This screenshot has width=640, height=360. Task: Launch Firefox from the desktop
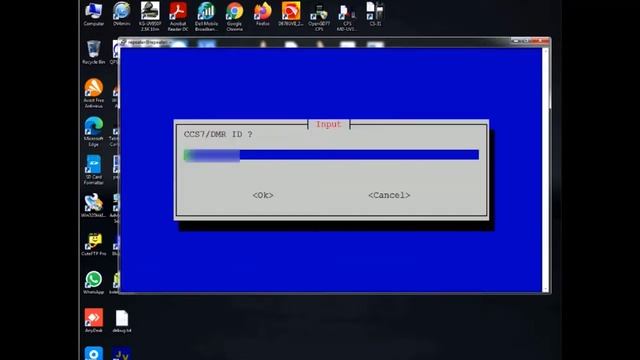tap(262, 14)
